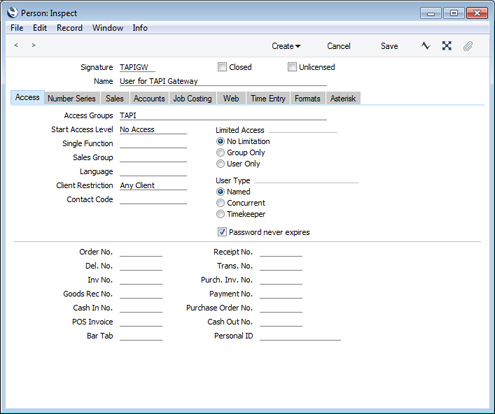Click the application logo in title bar

pos(13,13)
